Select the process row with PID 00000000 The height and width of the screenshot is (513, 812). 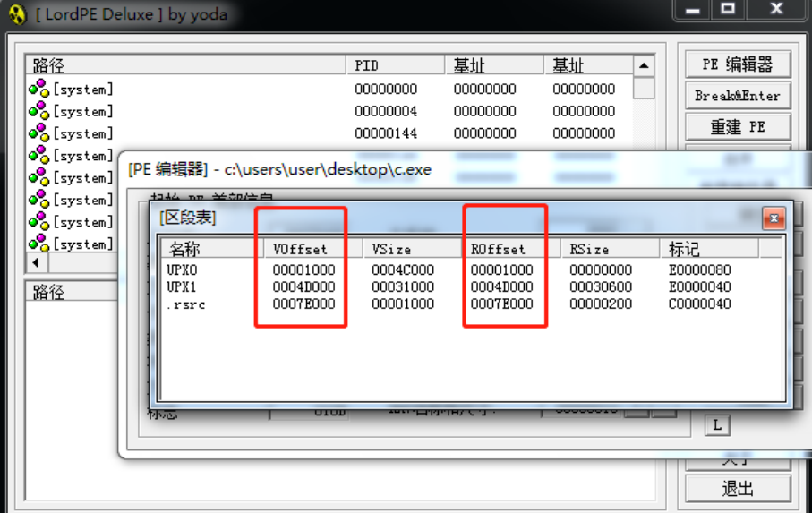click(x=329, y=89)
